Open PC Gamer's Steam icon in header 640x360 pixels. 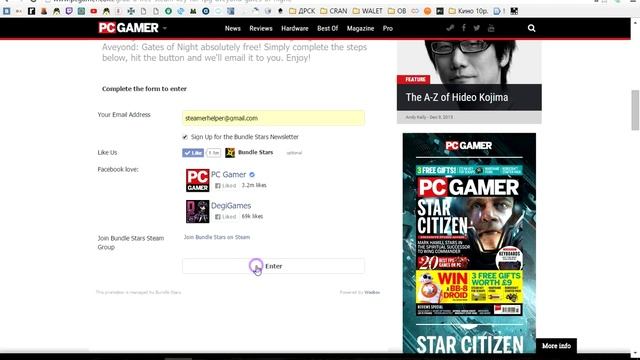click(450, 28)
